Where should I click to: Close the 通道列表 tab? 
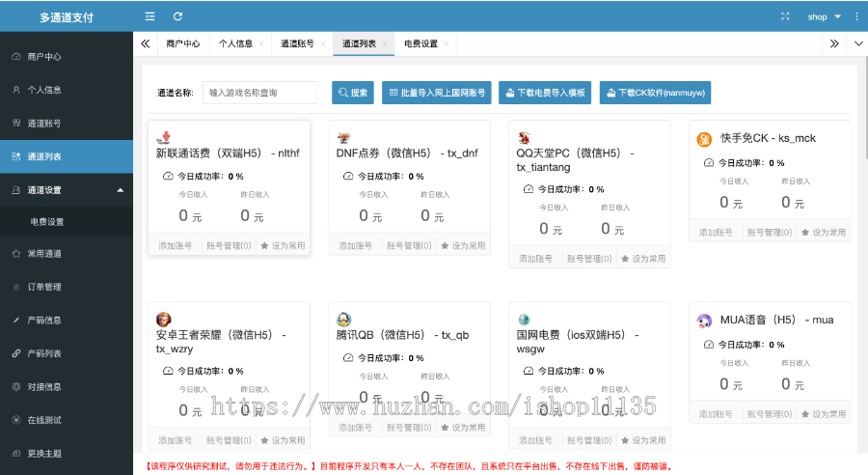pos(385,43)
